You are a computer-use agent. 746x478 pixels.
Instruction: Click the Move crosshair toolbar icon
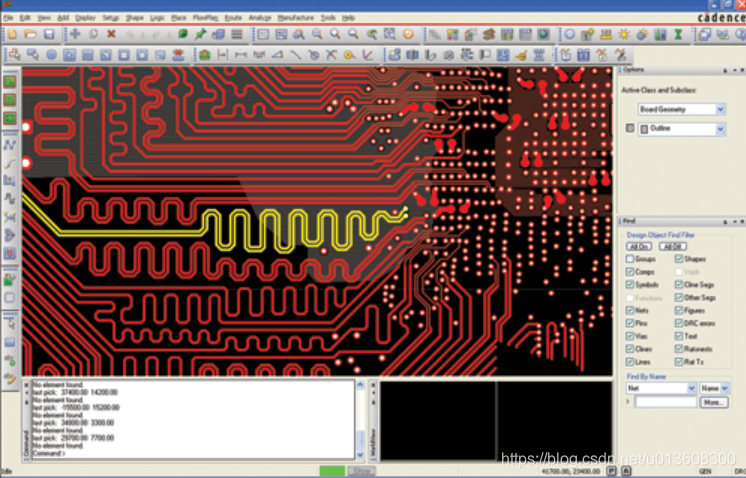coord(75,34)
